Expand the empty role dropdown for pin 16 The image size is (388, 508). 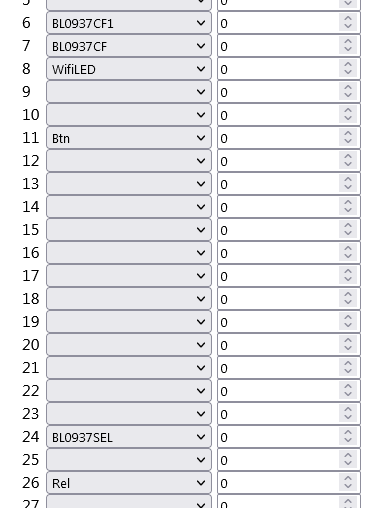pos(129,253)
